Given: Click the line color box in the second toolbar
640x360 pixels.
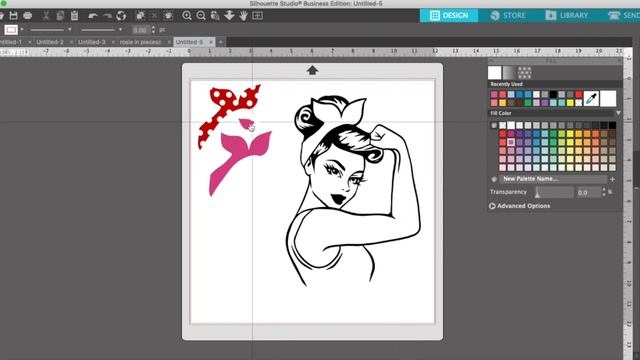Looking at the screenshot, I should [x=11, y=29].
